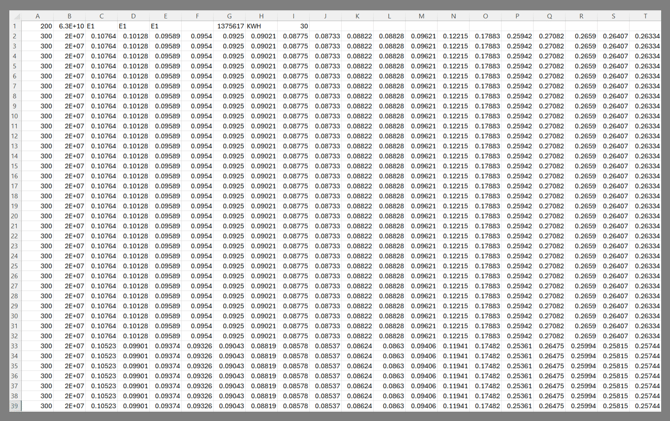The image size is (670, 421).
Task: Select the column D header
Action: [x=133, y=16]
